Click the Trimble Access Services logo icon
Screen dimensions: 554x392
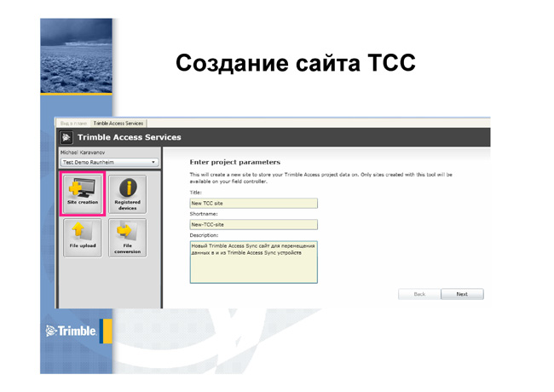click(x=66, y=137)
